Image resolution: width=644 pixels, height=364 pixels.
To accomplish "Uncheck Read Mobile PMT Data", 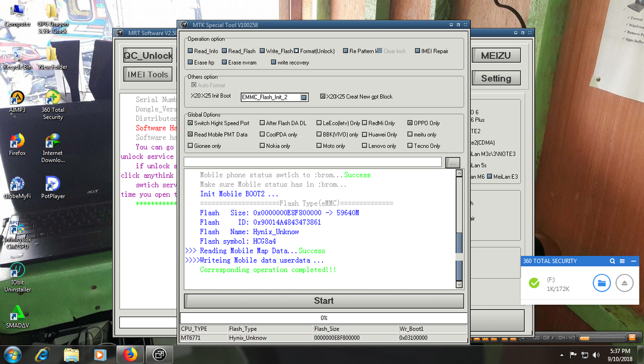I will (x=217, y=135).
